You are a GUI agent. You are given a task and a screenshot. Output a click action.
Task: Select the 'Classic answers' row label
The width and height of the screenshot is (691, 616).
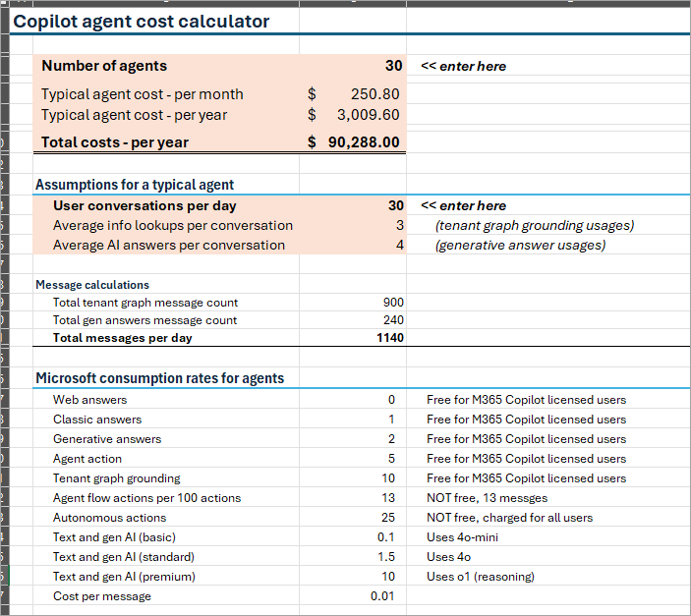coord(97,420)
